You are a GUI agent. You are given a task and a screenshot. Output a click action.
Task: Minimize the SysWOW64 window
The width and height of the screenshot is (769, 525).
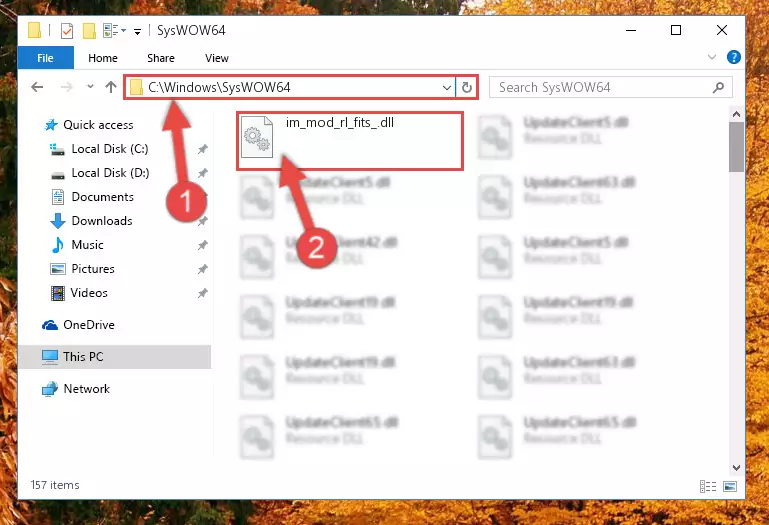(631, 30)
